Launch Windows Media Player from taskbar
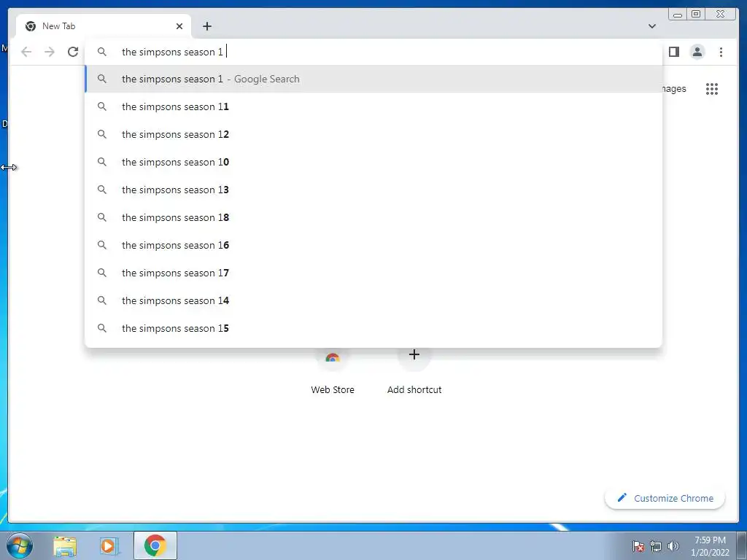The image size is (747, 560). point(109,545)
